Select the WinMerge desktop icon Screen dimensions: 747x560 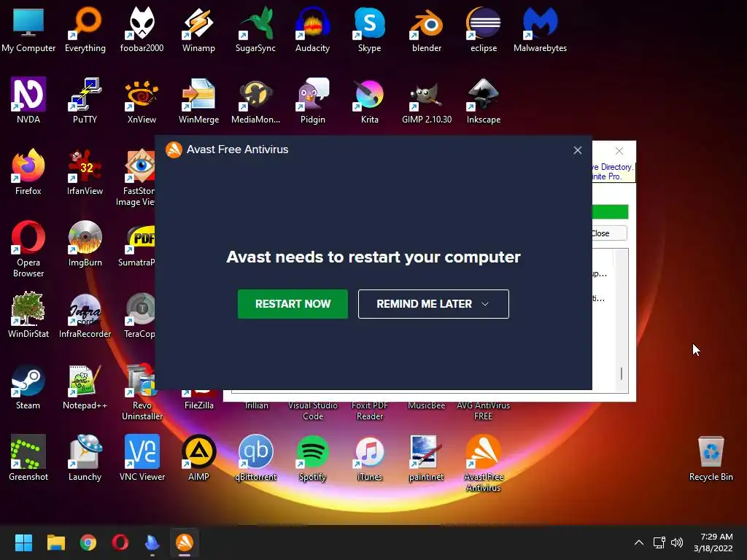198,101
